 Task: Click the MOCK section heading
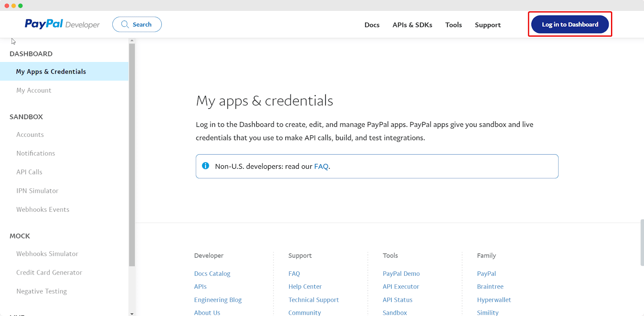[20, 236]
